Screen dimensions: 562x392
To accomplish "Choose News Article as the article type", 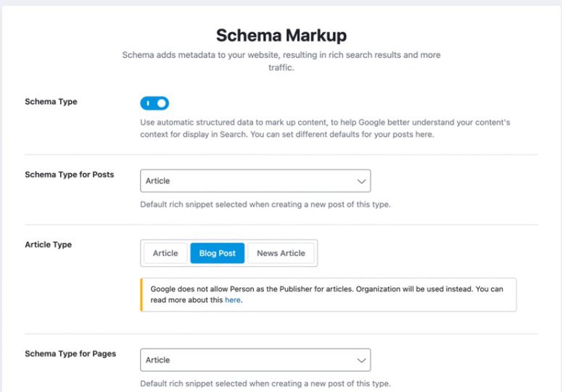I will pyautogui.click(x=281, y=253).
